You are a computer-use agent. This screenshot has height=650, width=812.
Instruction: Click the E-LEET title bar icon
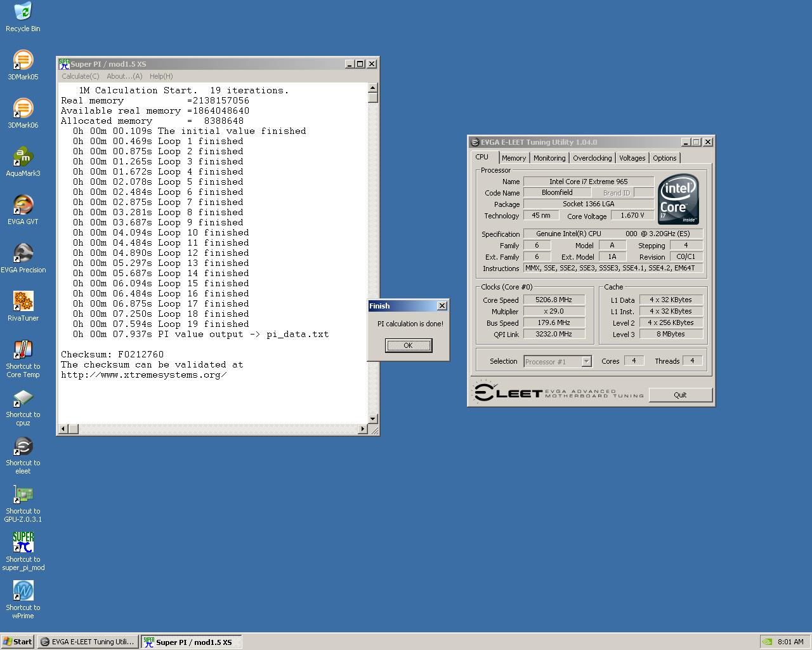coord(475,142)
